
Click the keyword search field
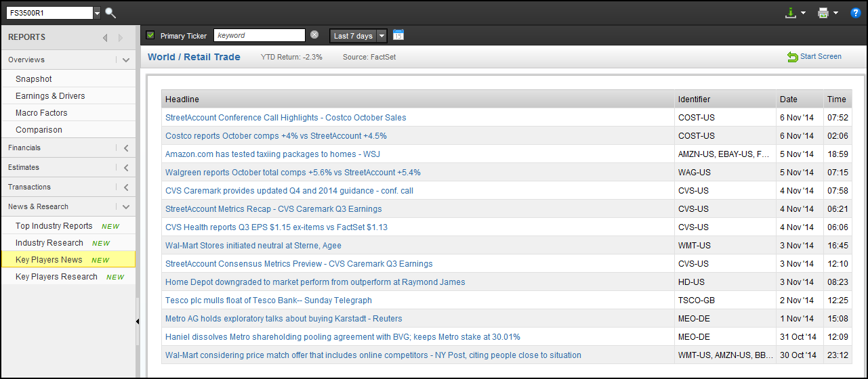point(260,36)
